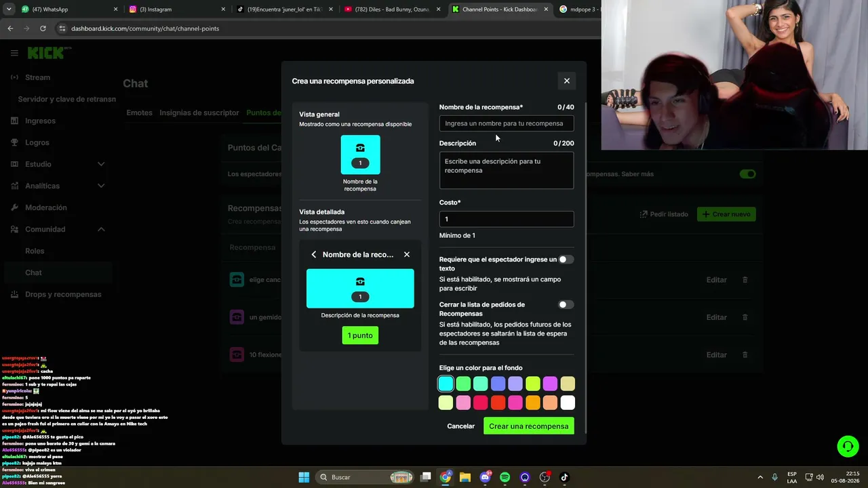Click the reward name input field
This screenshot has height=488, width=868.
pos(507,123)
